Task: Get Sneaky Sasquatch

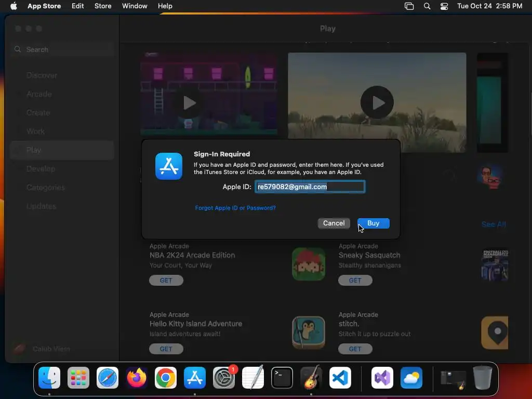Action: pos(355,280)
